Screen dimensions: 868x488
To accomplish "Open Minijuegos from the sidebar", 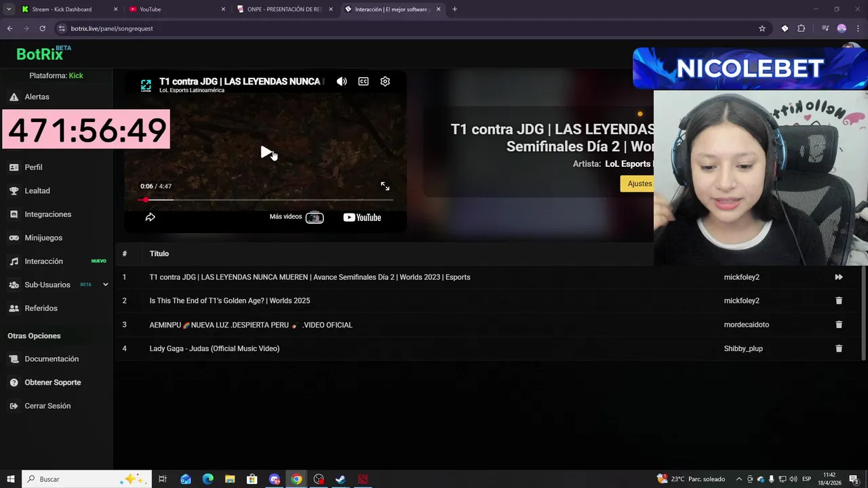I will 43,238.
